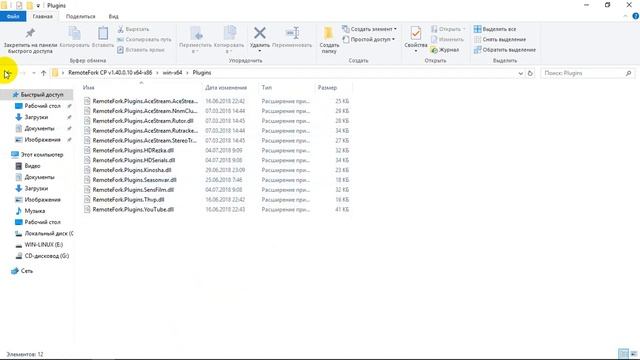The width and height of the screenshot is (640, 360).
Task: Click Открыть in ribbon
Action: pyautogui.click(x=448, y=29)
